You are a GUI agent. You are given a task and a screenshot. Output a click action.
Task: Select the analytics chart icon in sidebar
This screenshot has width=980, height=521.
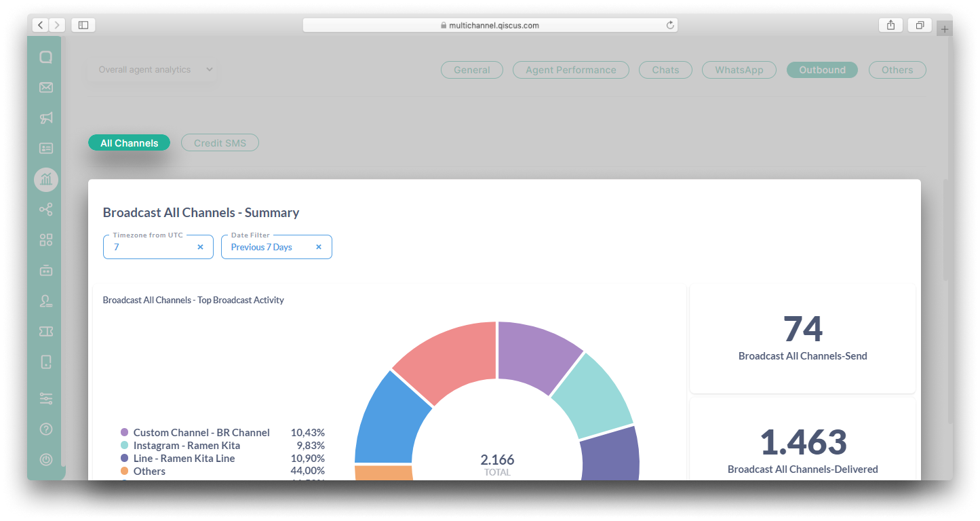click(45, 179)
